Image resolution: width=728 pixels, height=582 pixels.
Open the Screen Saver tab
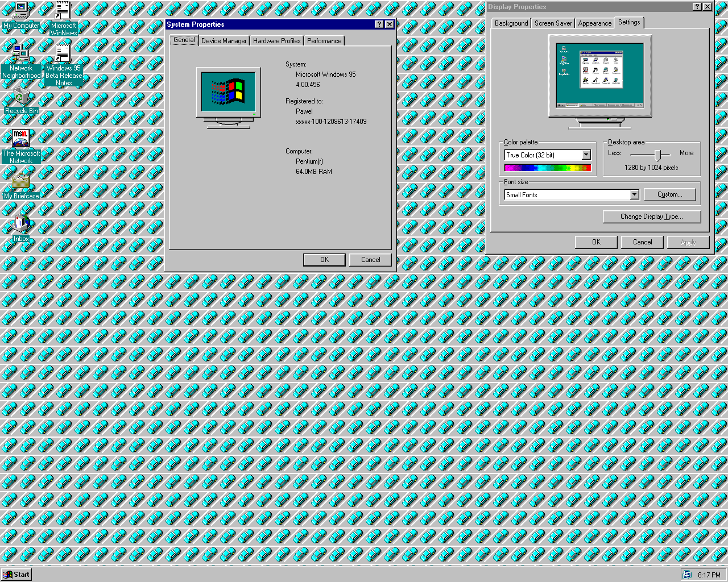tap(553, 23)
